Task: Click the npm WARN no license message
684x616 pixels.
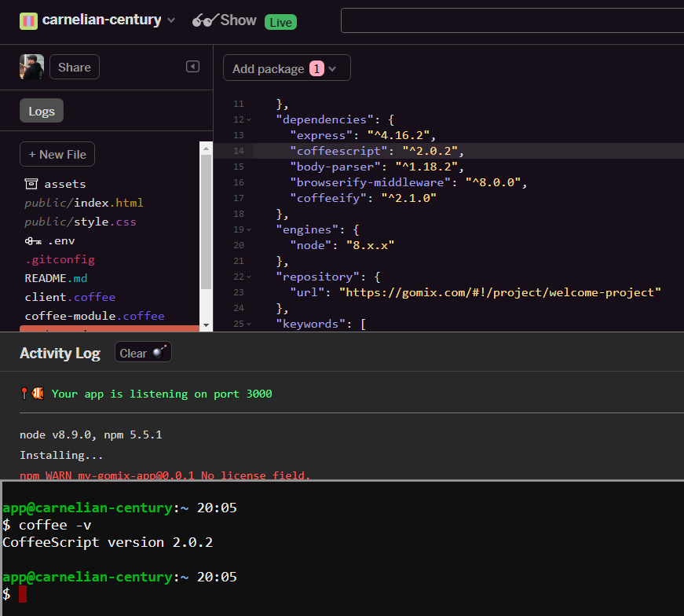Action: point(165,475)
